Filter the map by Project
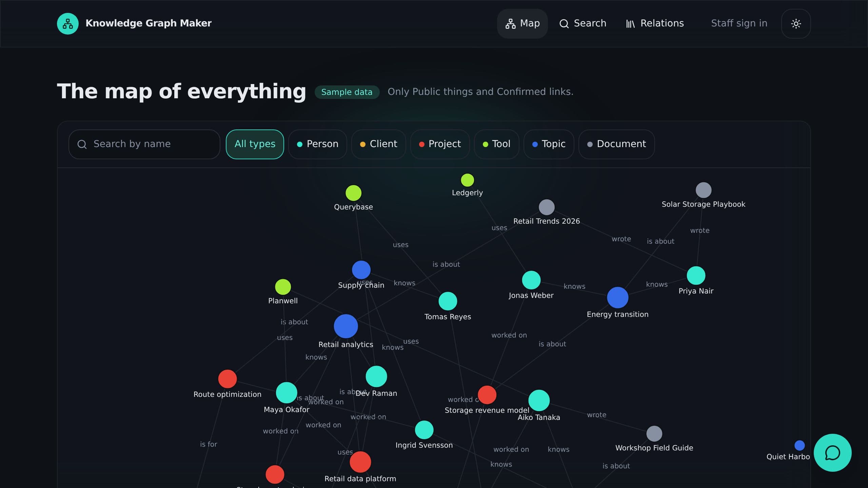 click(440, 144)
